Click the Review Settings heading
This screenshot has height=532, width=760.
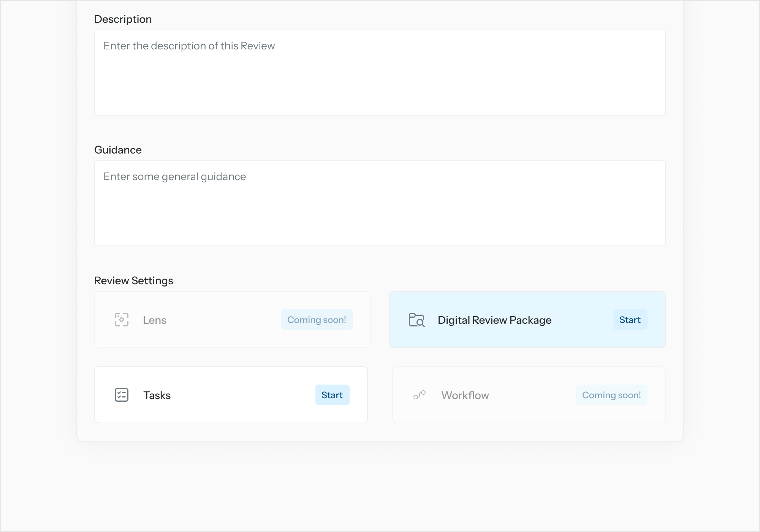[x=133, y=280]
